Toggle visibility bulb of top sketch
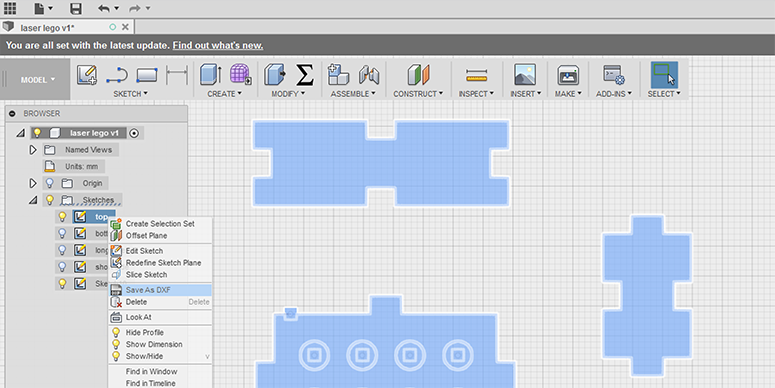The width and height of the screenshot is (775, 388). coord(62,216)
